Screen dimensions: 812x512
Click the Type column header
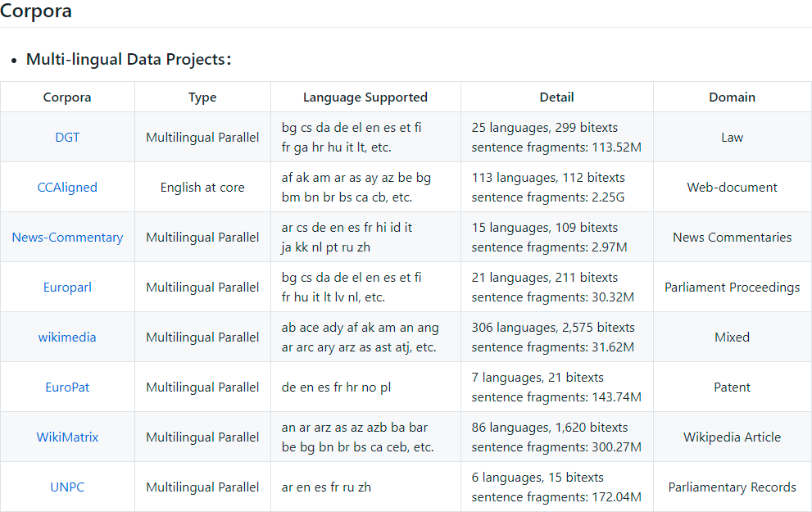[x=202, y=97]
